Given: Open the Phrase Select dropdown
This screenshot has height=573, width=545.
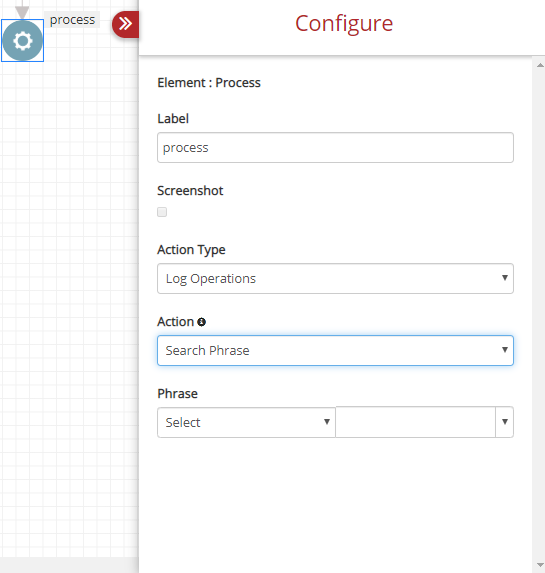Looking at the screenshot, I should pos(246,422).
